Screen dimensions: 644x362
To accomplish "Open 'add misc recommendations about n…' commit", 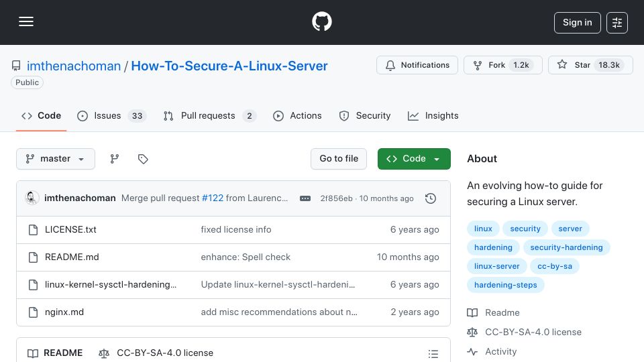I will point(279,312).
